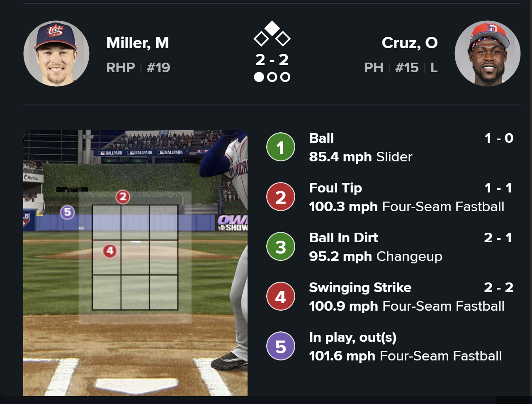
Task: Select the In play, out(s) entry
Action: pyautogui.click(x=352, y=337)
